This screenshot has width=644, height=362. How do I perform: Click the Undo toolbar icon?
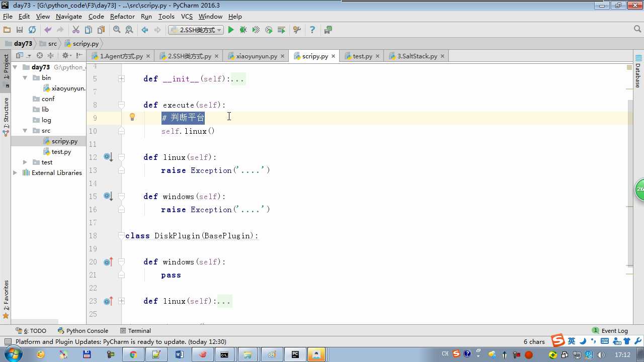coord(48,30)
